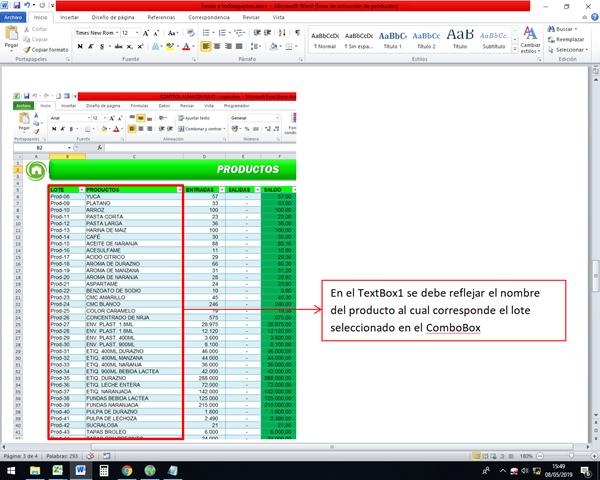
Task: Click zoom out minus button
Action: [x=540, y=456]
